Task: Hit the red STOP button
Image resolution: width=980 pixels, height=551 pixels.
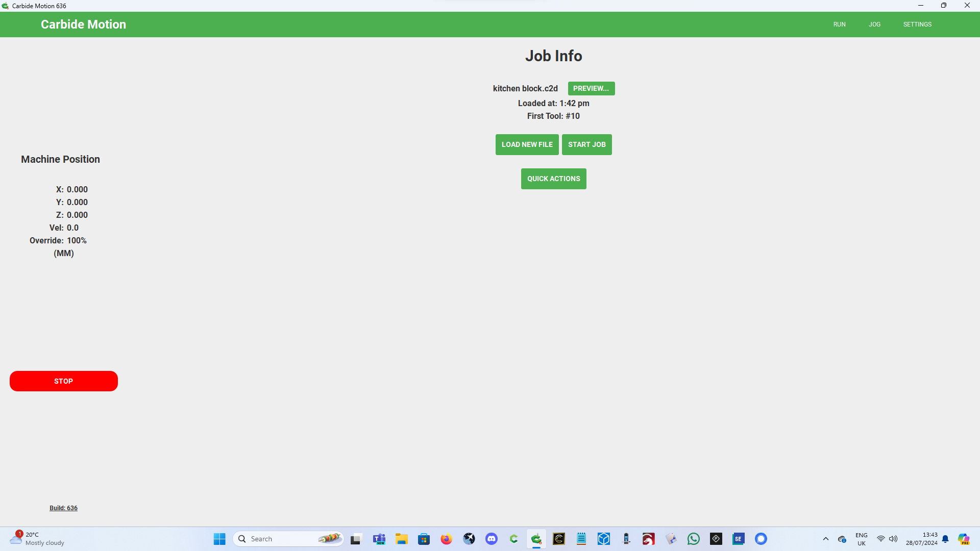Action: [64, 381]
